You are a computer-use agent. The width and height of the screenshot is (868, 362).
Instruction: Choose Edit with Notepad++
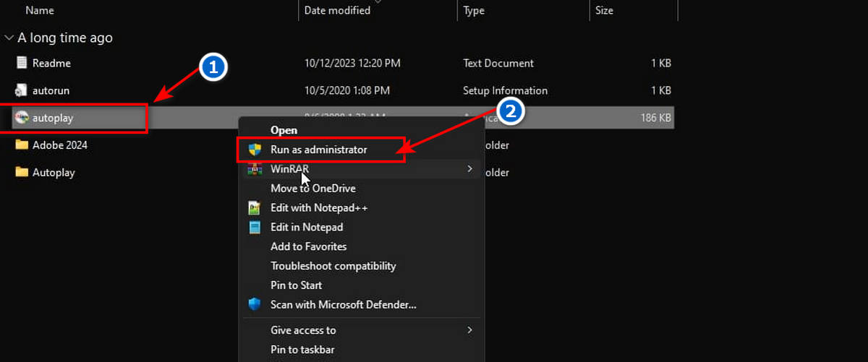point(319,207)
